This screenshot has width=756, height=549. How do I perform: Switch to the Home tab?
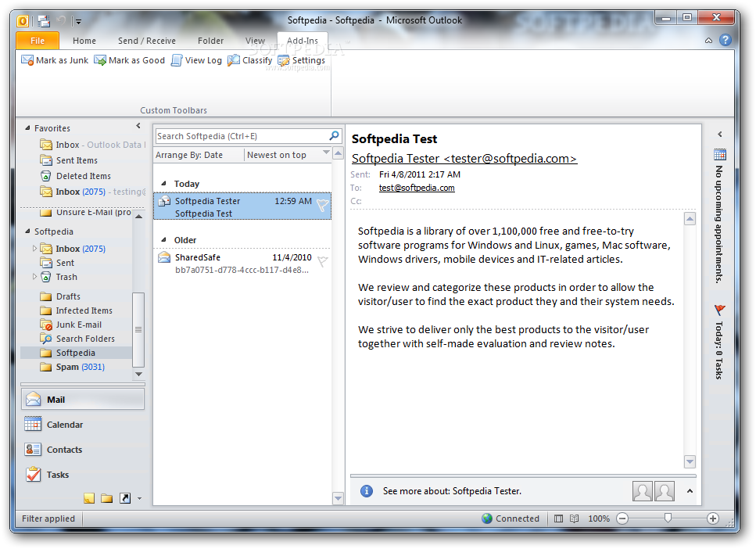(x=84, y=41)
